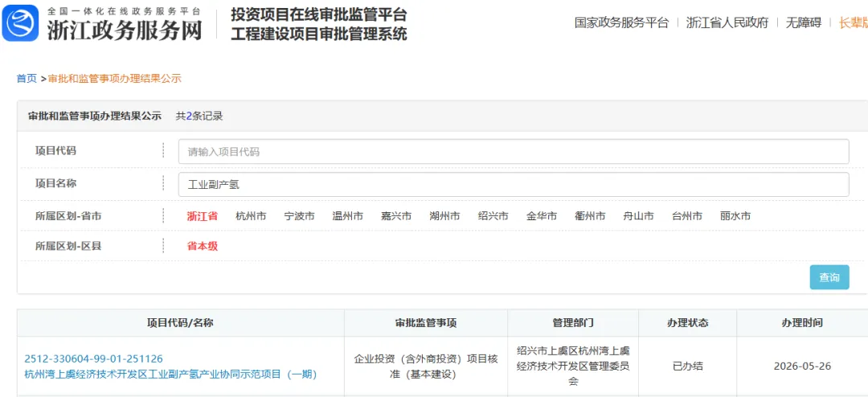Open 国家政务服务平台 link in header

point(621,23)
